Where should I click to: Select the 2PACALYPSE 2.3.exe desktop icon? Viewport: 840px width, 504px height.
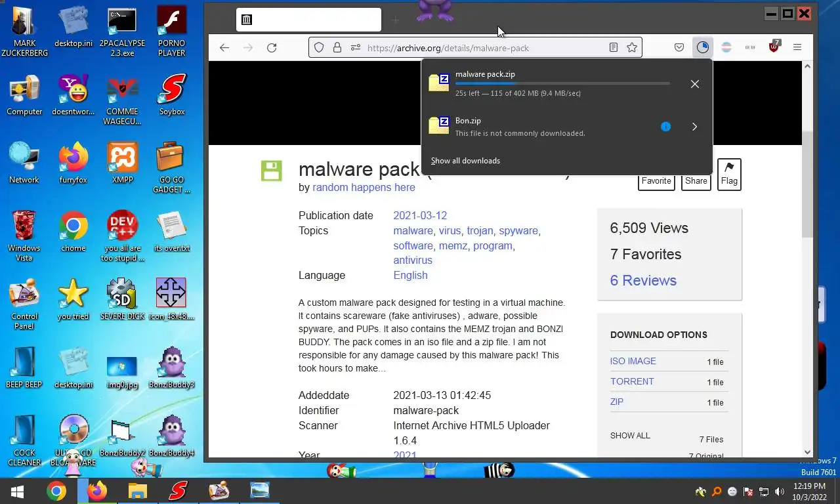point(122,31)
